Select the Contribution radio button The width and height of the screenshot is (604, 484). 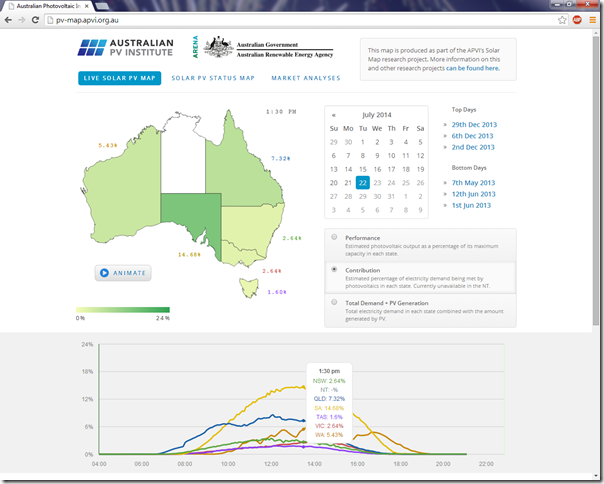tap(334, 269)
